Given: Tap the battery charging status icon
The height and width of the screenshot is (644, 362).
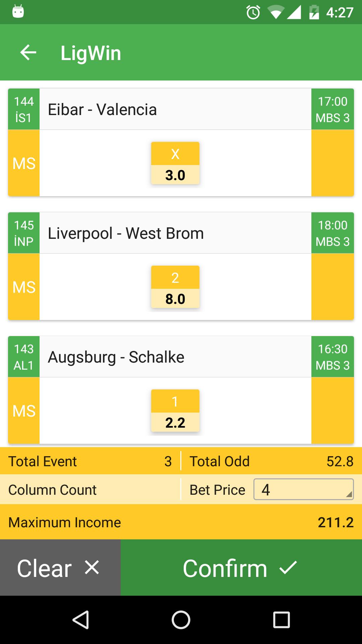Looking at the screenshot, I should [x=314, y=12].
